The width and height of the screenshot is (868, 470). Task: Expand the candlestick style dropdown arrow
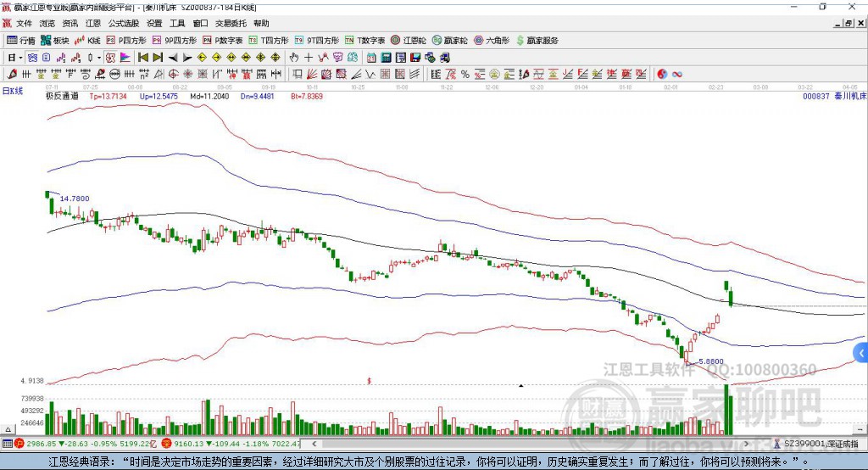tap(98, 58)
